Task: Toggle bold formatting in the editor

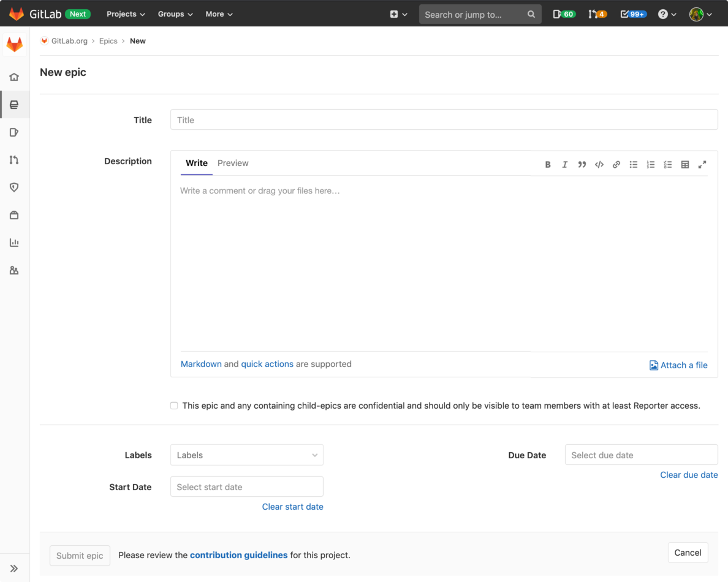Action: coord(547,164)
